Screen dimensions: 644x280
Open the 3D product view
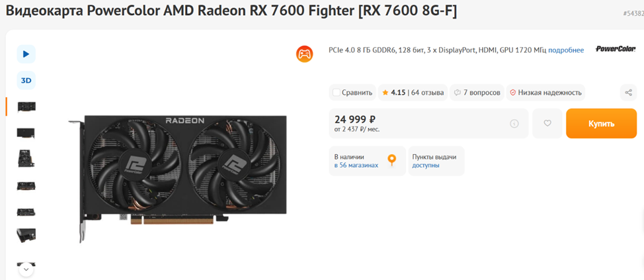point(26,81)
